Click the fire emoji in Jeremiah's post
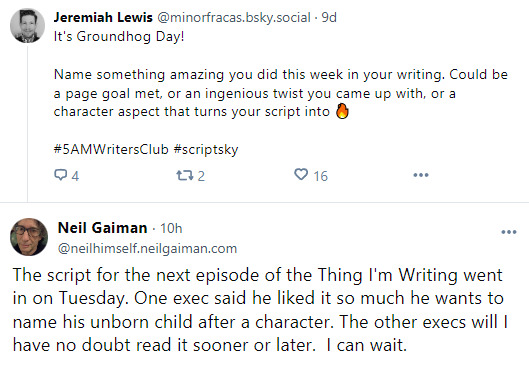 coord(342,111)
